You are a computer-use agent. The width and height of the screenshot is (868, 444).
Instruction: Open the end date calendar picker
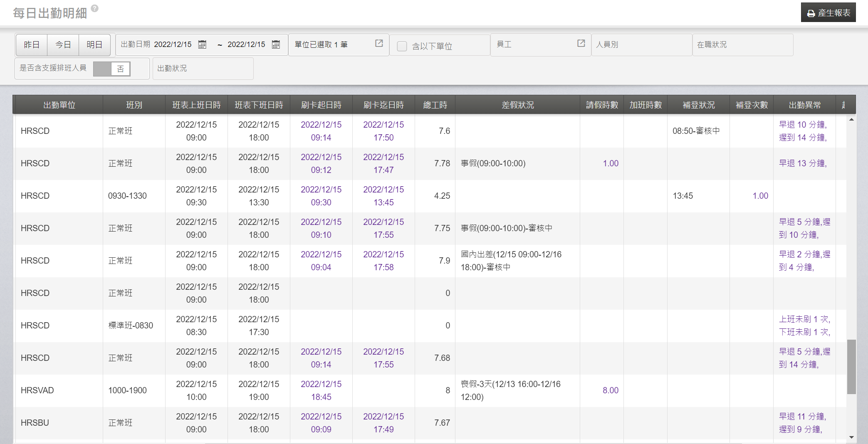276,44
